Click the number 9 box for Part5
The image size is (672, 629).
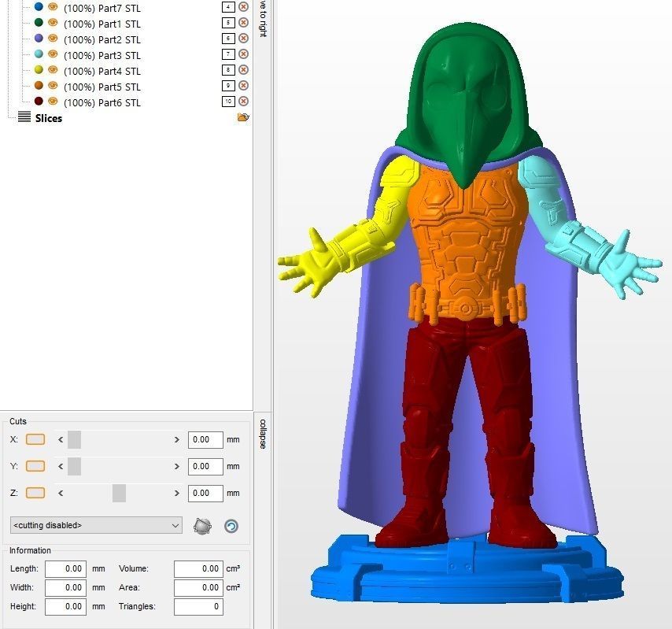click(228, 85)
